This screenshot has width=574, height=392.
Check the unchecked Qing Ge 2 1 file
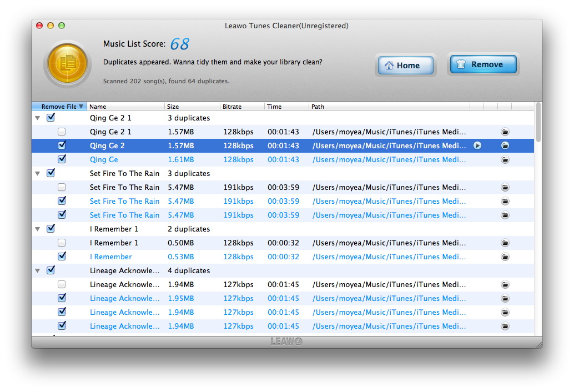(x=62, y=132)
